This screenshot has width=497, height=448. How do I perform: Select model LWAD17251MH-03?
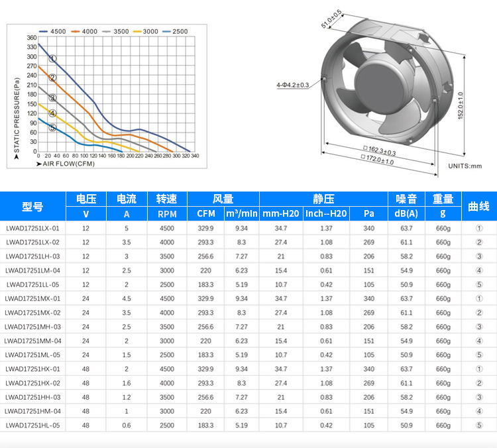(x=32, y=327)
